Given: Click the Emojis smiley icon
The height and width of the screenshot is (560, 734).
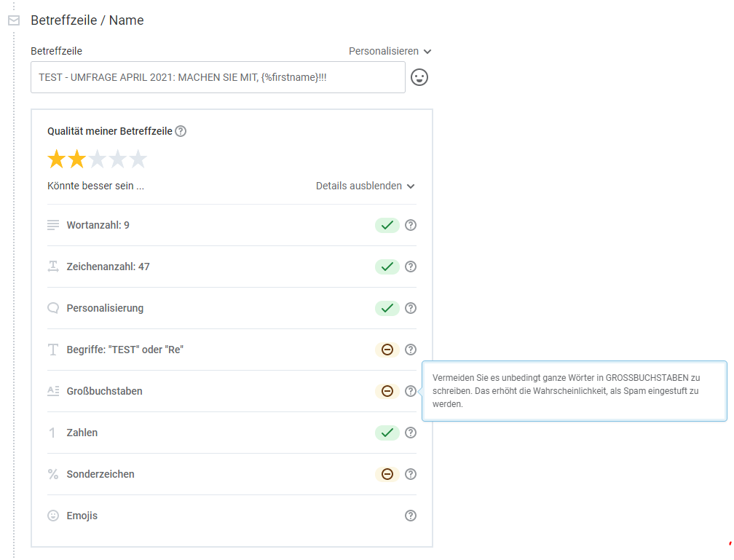Looking at the screenshot, I should click(x=52, y=516).
